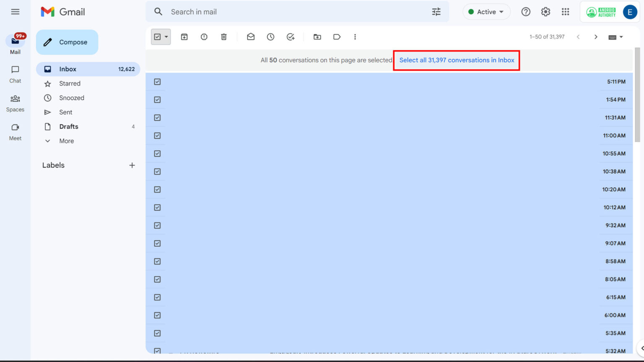Uncheck the 9:32 AM email checkbox
644x362 pixels.
click(x=157, y=225)
